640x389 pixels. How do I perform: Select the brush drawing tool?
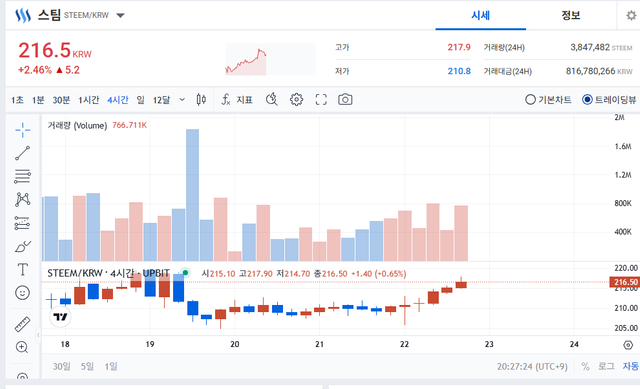pos(22,247)
